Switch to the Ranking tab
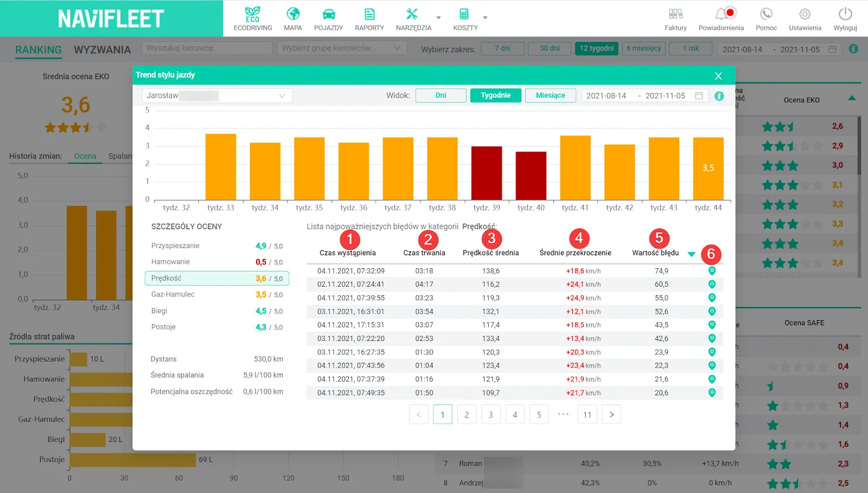The height and width of the screenshot is (493, 868). point(39,50)
